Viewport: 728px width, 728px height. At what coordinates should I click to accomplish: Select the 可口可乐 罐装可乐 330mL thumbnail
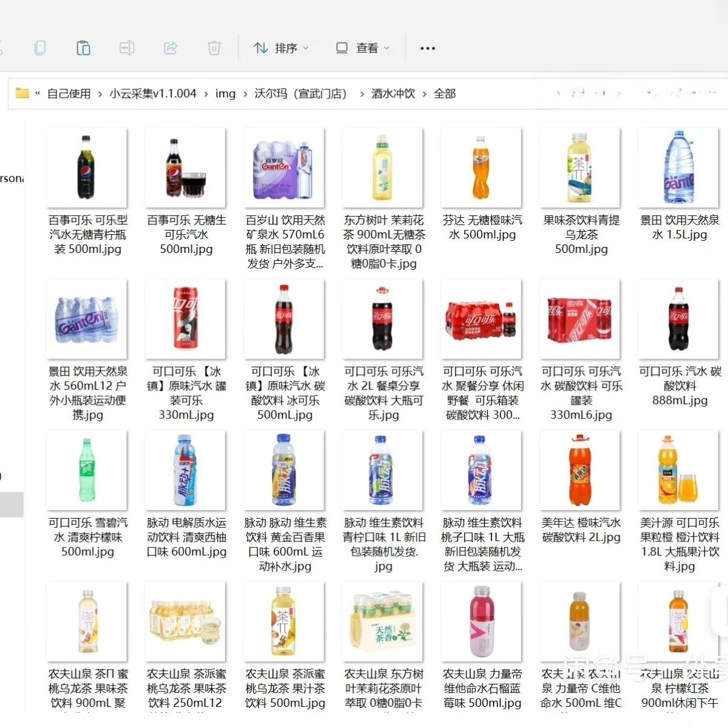(185, 319)
